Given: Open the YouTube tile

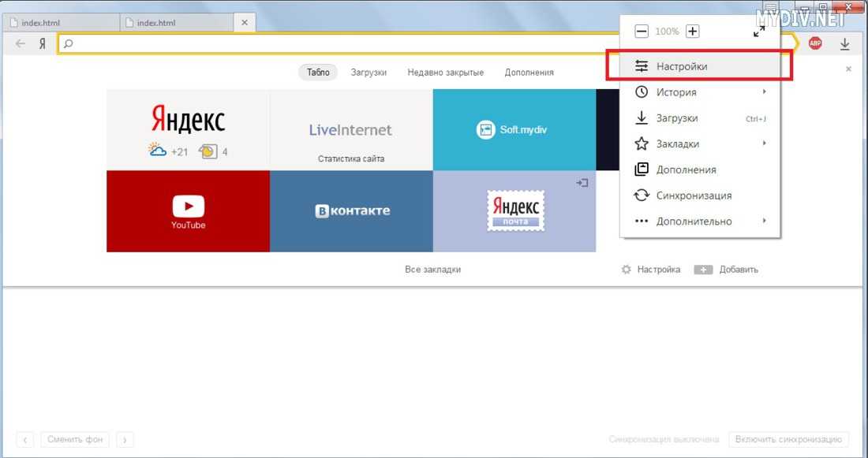Looking at the screenshot, I should 189,211.
